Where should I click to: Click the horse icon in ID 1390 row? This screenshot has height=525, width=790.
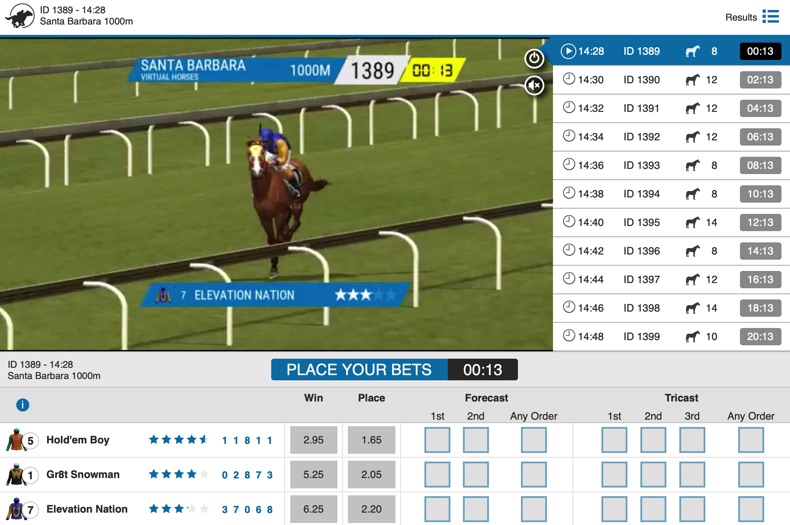[x=693, y=80]
